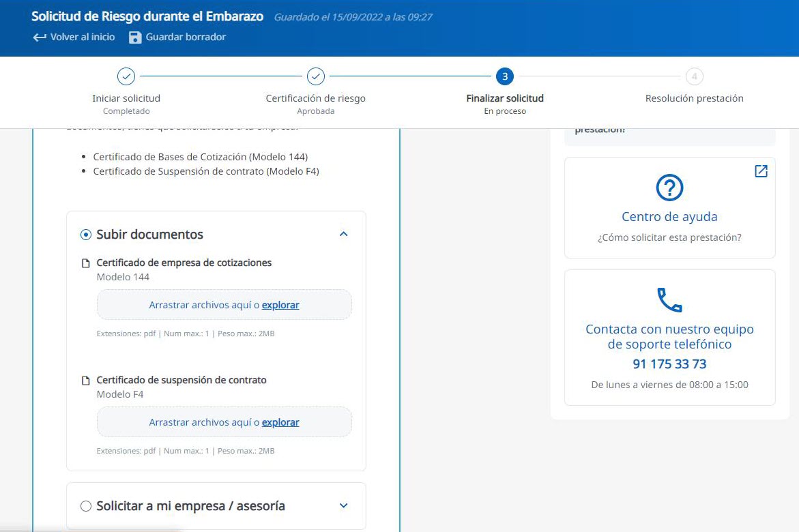The width and height of the screenshot is (799, 532).
Task: Click the floppy disk save draft icon
Action: (135, 37)
